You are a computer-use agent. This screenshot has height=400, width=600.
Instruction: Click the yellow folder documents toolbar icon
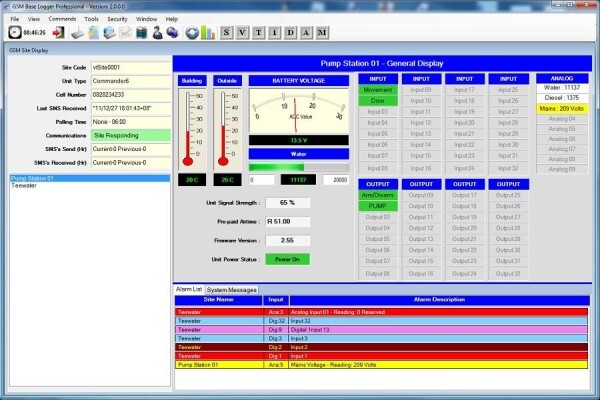coord(94,33)
